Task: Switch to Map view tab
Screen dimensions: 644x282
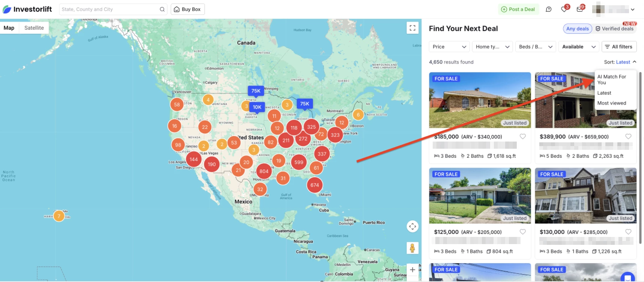Action: (x=9, y=28)
